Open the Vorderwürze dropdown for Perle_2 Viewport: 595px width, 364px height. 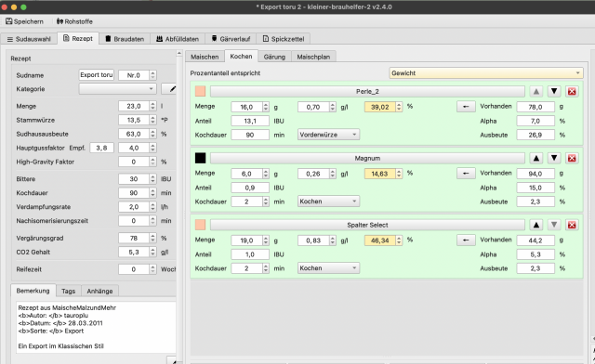pyautogui.click(x=328, y=135)
